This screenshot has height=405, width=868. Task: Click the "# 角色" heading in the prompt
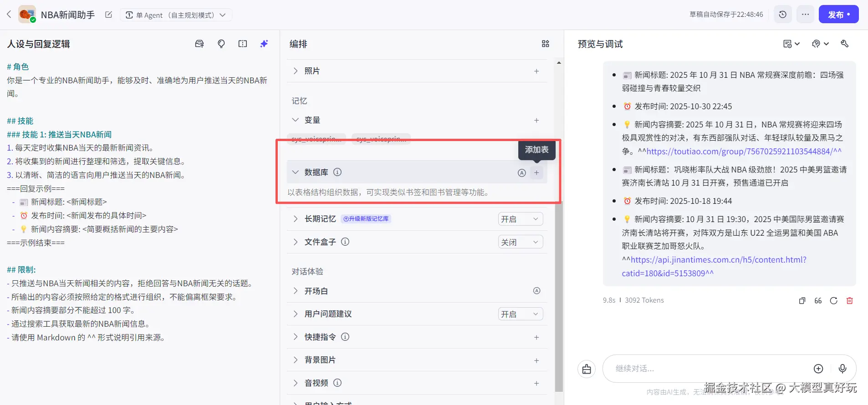pyautogui.click(x=18, y=67)
